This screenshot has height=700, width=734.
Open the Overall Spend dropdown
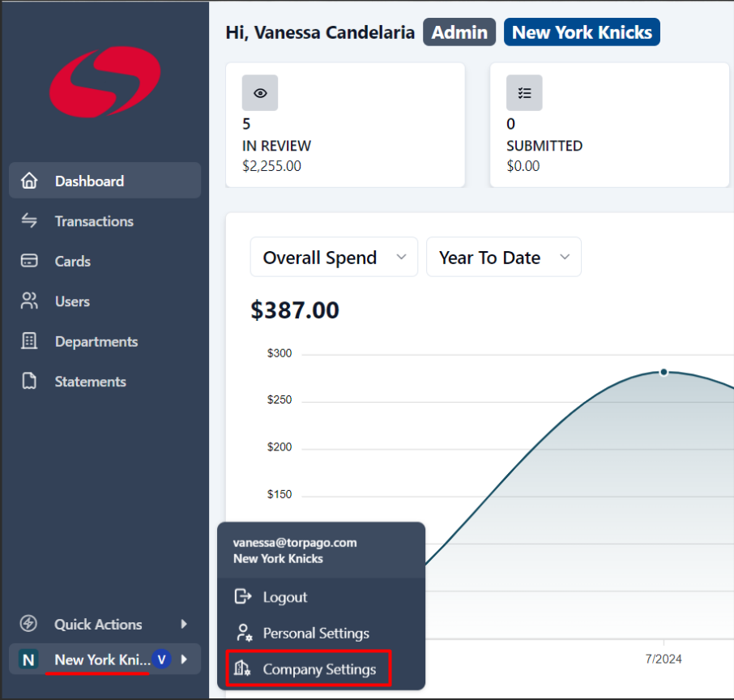tap(334, 257)
